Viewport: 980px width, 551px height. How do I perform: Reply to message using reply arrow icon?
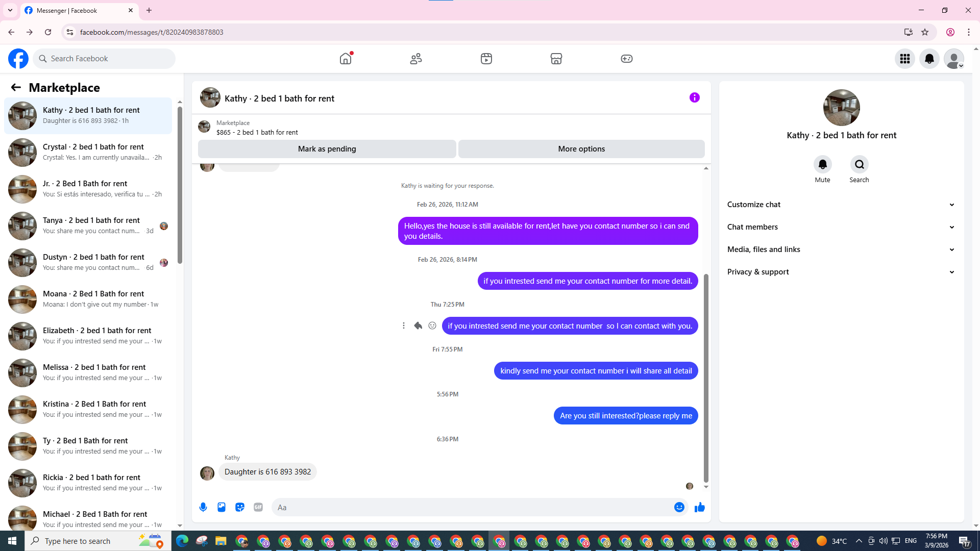click(x=418, y=325)
